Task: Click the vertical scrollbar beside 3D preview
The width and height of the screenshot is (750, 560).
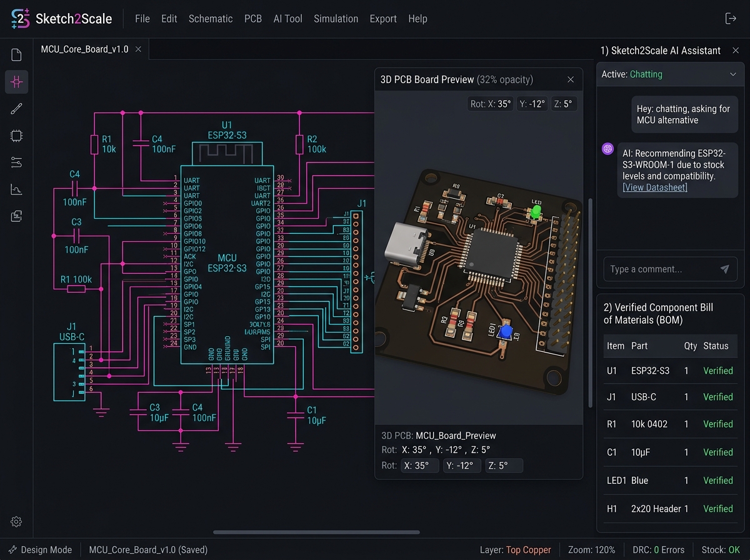Action: tap(590, 302)
